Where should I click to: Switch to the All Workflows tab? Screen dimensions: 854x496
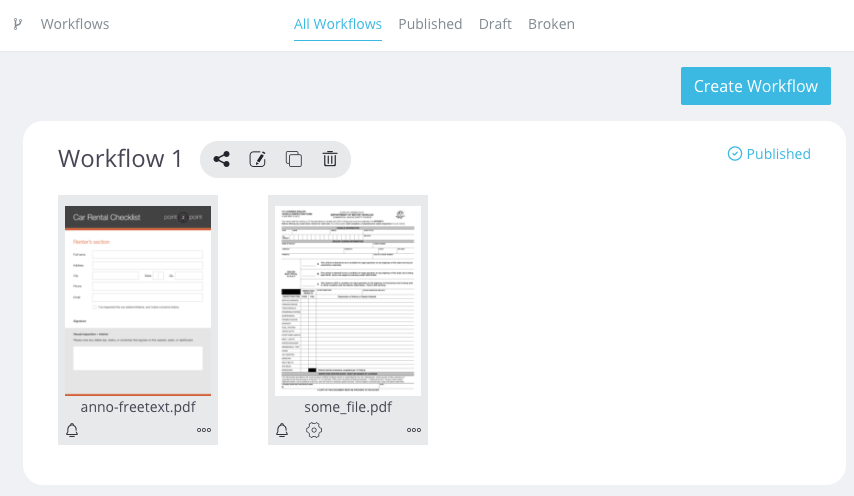coord(338,24)
